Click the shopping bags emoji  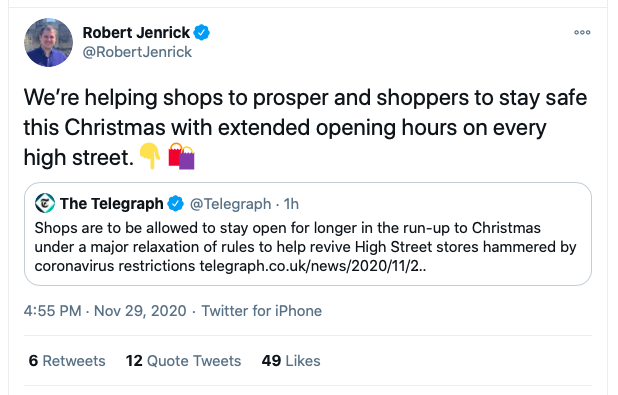click(x=181, y=156)
